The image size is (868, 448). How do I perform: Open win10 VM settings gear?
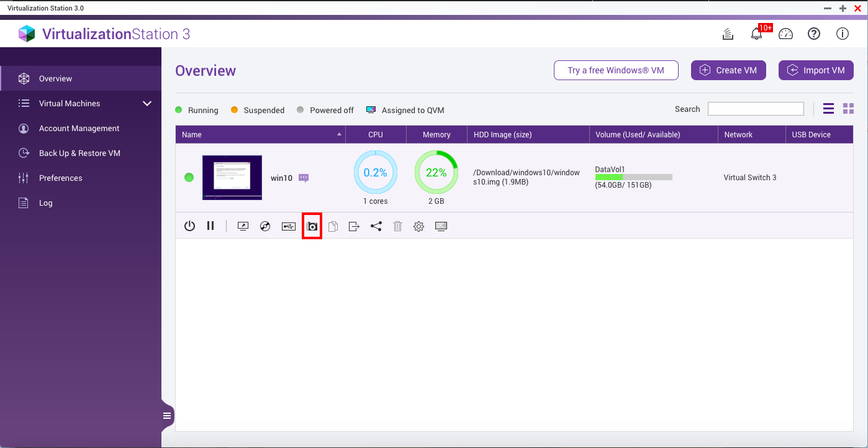(x=418, y=226)
